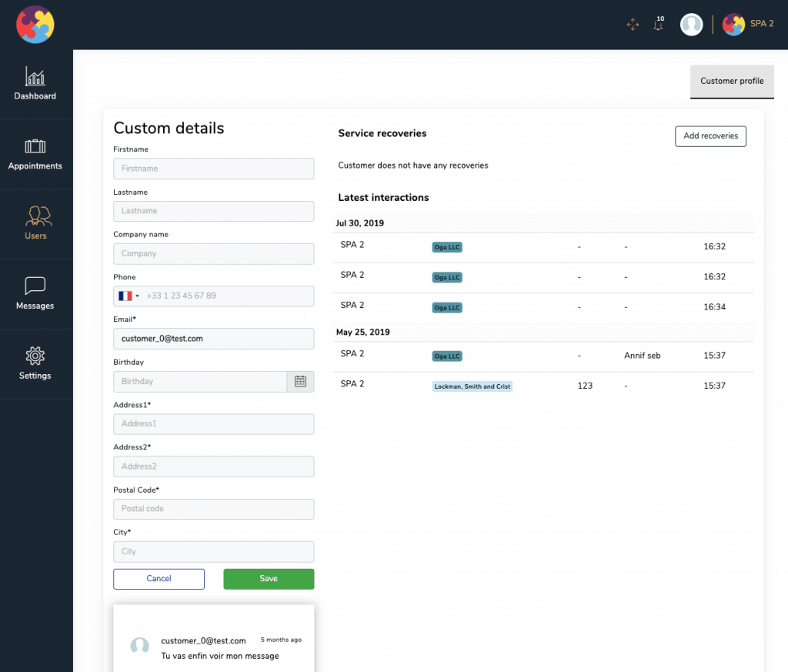
Task: Open Settings gear icon
Action: 35,356
